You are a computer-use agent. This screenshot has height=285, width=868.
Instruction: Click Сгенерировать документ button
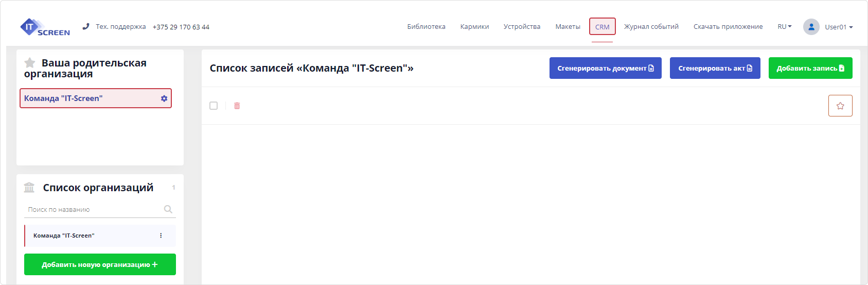tap(606, 68)
